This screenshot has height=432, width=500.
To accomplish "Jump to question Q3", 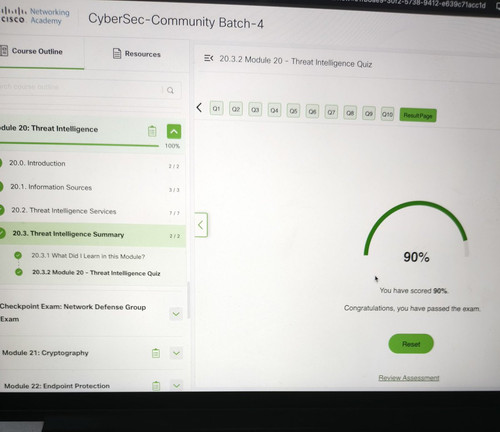I will coord(255,110).
